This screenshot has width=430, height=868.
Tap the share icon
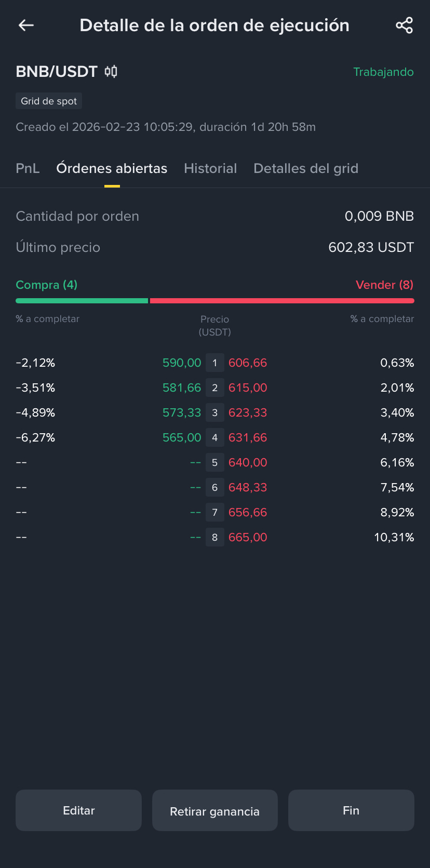tap(404, 25)
